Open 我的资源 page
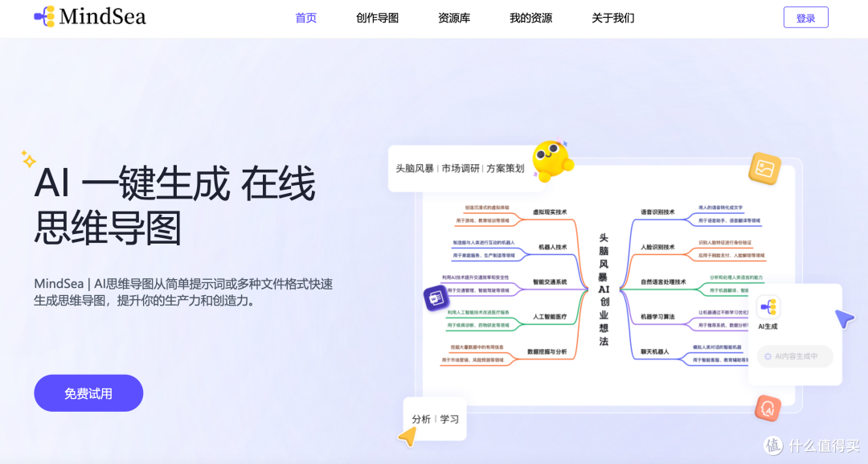 [x=530, y=18]
